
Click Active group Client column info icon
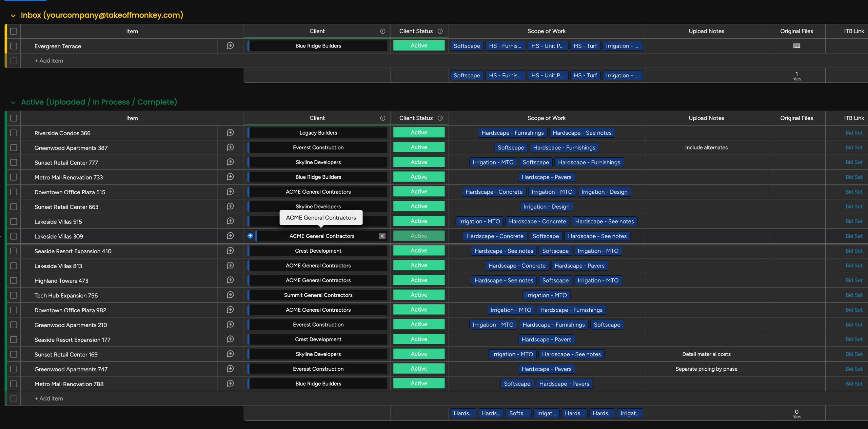pos(382,118)
